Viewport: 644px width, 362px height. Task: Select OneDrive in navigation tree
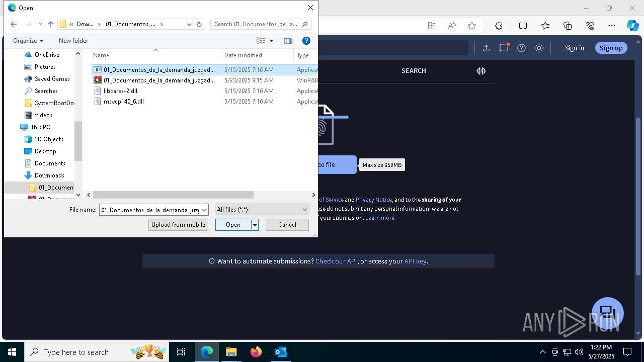(47, 55)
